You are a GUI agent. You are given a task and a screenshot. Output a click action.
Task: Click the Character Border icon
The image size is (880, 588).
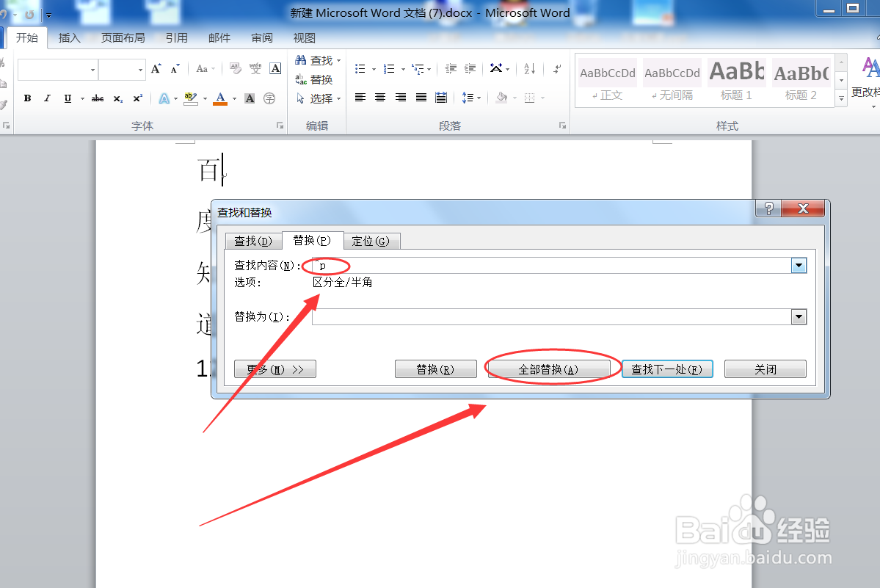[275, 68]
